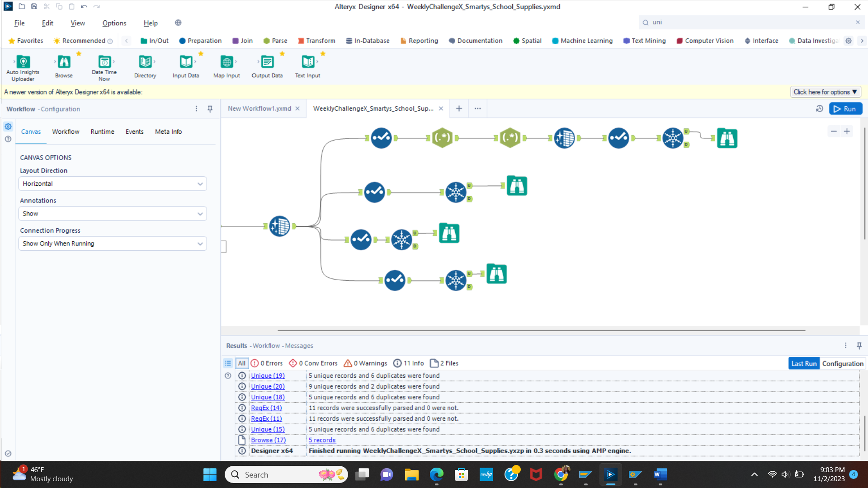Toggle the 0 Errors message filter
868x488 pixels.
point(267,363)
